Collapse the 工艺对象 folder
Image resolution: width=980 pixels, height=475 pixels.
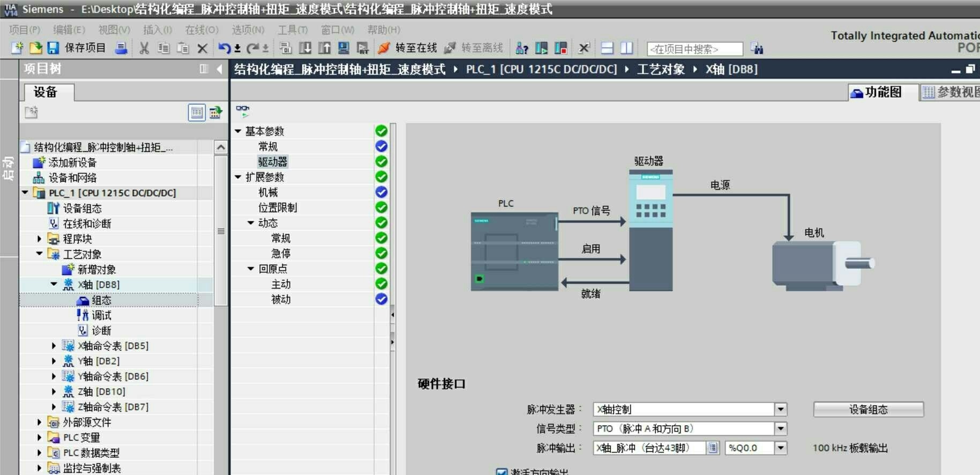39,254
